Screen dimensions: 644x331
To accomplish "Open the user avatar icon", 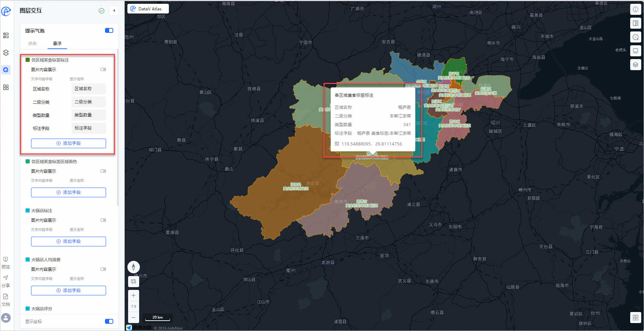I will pyautogui.click(x=6, y=318).
